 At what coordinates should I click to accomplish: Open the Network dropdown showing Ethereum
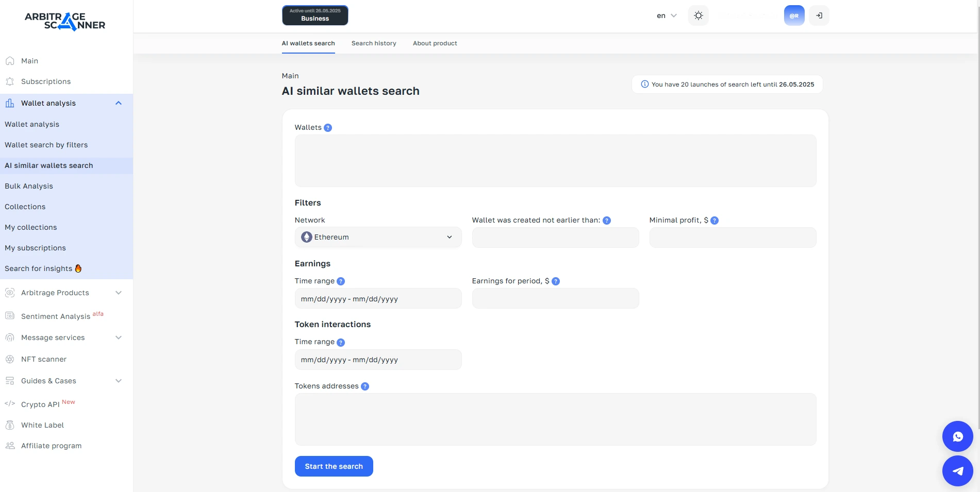[377, 237]
